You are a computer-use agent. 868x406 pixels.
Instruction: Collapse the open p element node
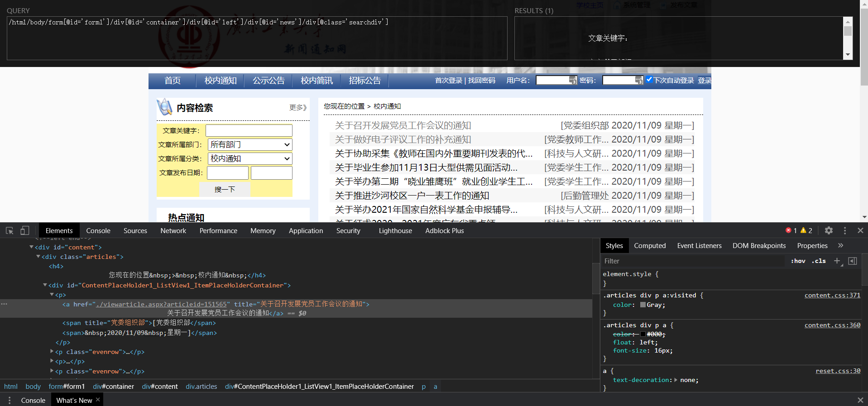pyautogui.click(x=52, y=295)
